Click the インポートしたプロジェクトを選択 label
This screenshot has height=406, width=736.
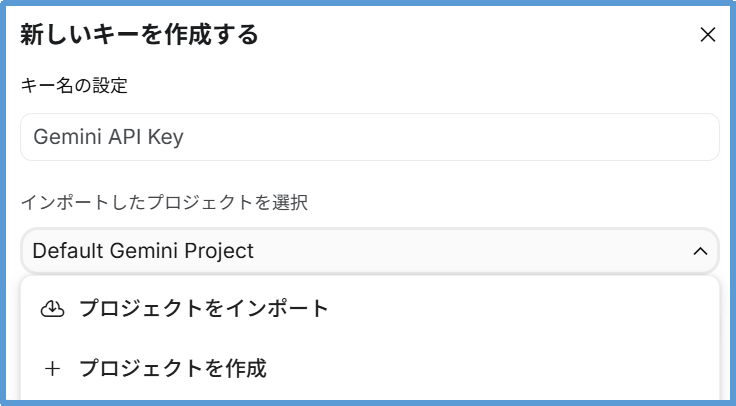[x=164, y=203]
